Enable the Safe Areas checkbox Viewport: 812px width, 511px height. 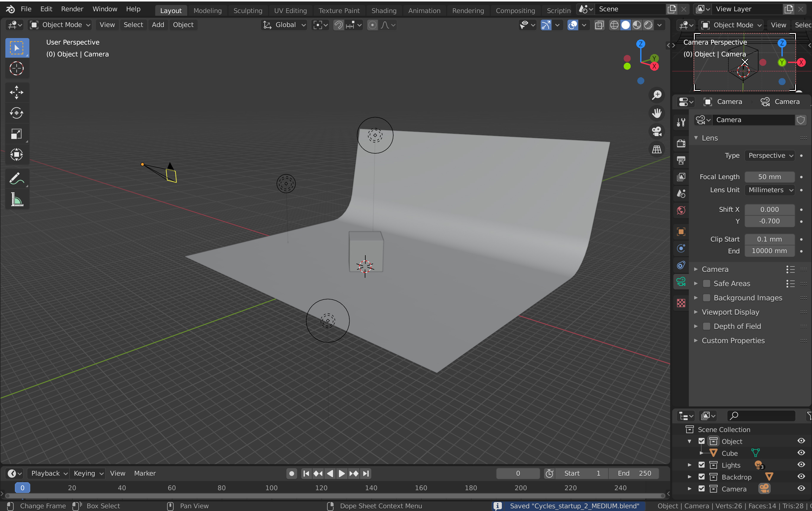click(x=706, y=283)
